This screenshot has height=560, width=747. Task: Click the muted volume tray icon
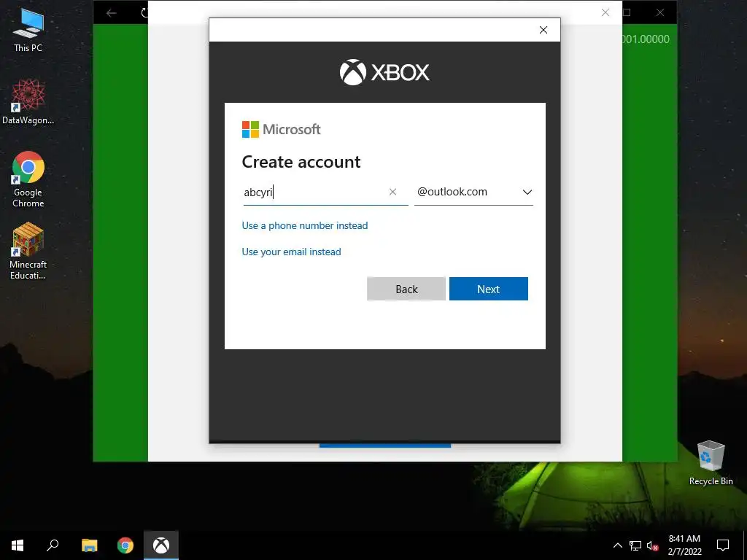coord(652,545)
